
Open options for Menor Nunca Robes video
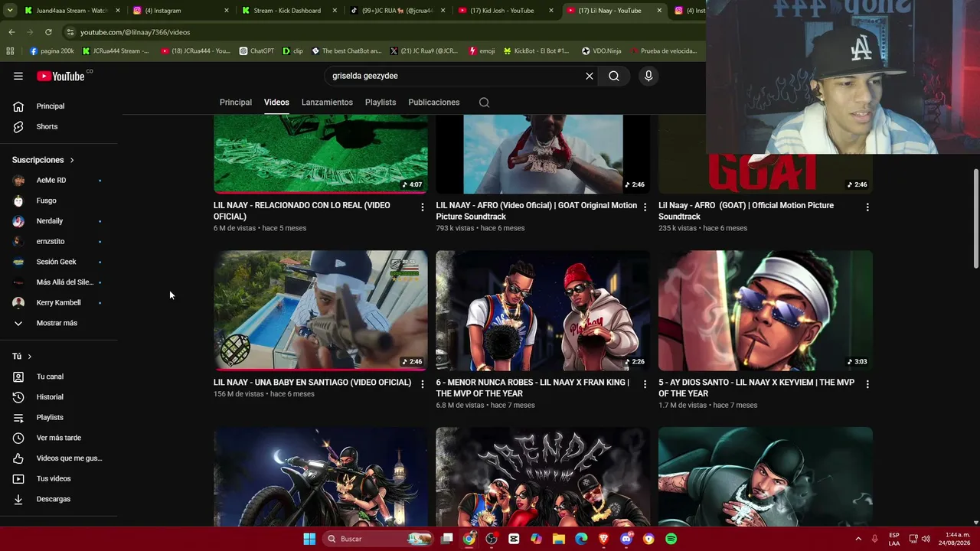[645, 383]
